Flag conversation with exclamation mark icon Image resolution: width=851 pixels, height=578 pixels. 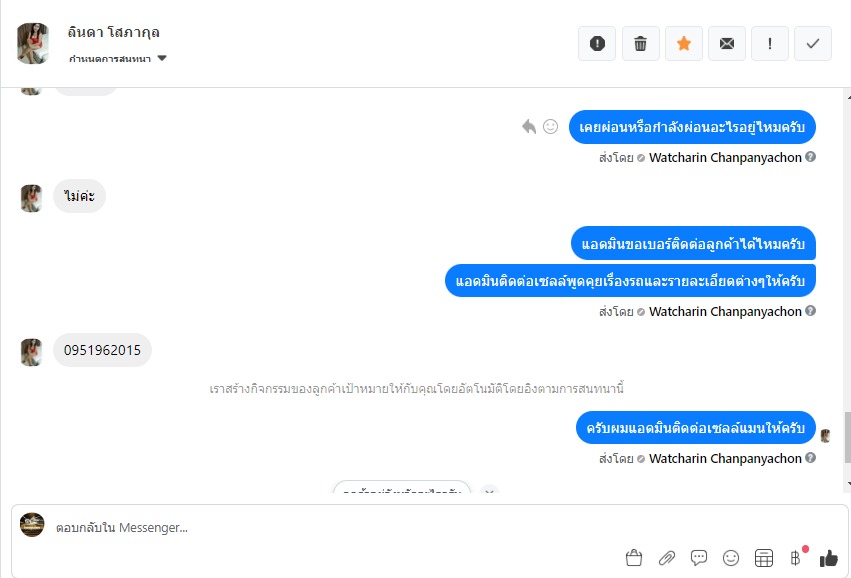[x=770, y=43]
